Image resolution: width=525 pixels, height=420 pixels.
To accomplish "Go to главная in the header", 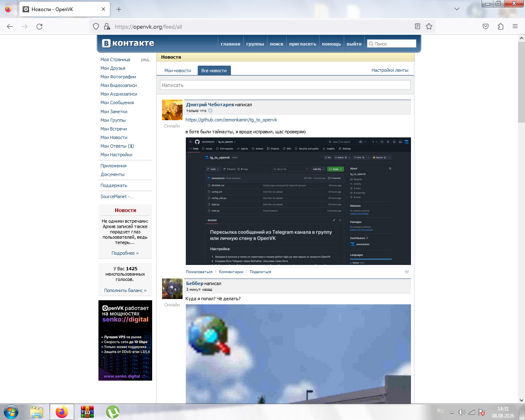I will click(231, 44).
